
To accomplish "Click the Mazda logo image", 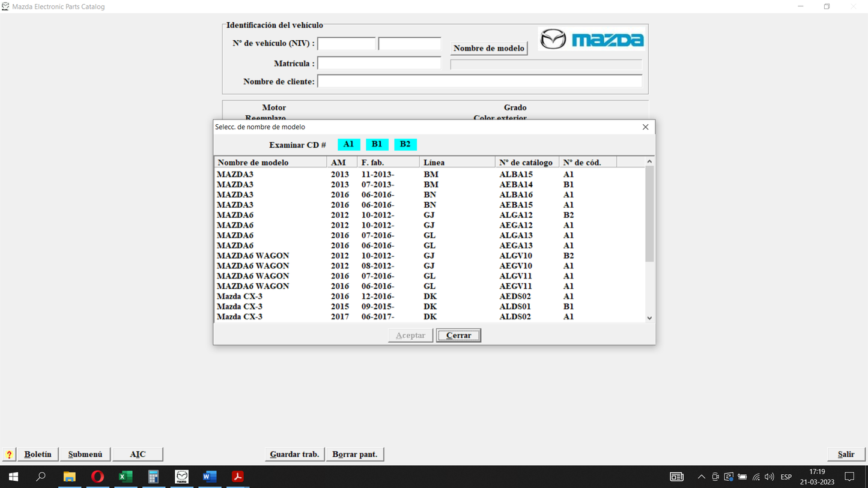I will click(x=592, y=40).
